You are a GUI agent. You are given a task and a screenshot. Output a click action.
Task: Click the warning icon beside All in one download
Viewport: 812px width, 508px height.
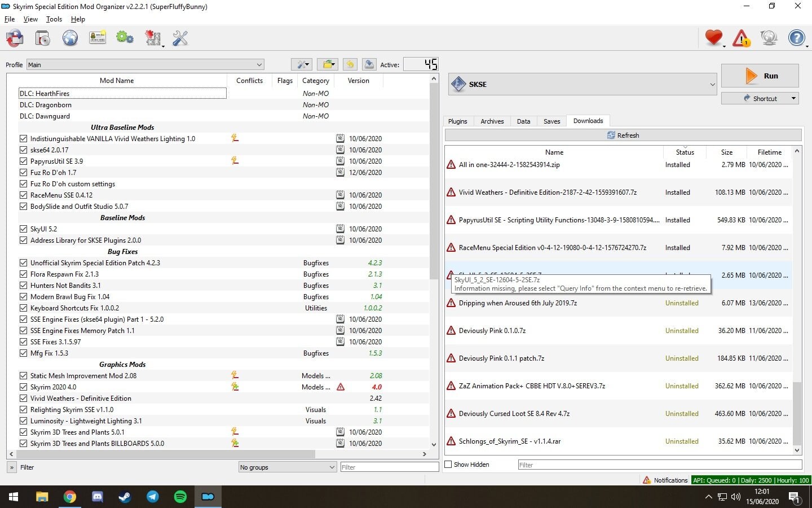coord(451,165)
